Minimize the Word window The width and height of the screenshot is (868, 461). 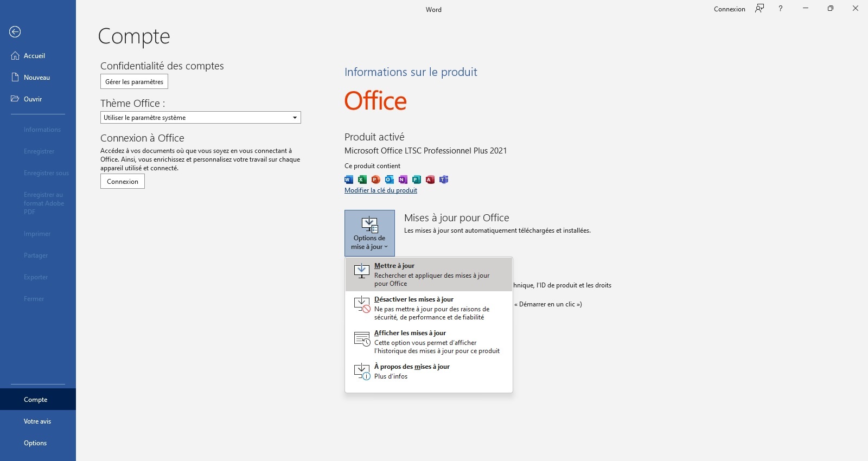(806, 9)
